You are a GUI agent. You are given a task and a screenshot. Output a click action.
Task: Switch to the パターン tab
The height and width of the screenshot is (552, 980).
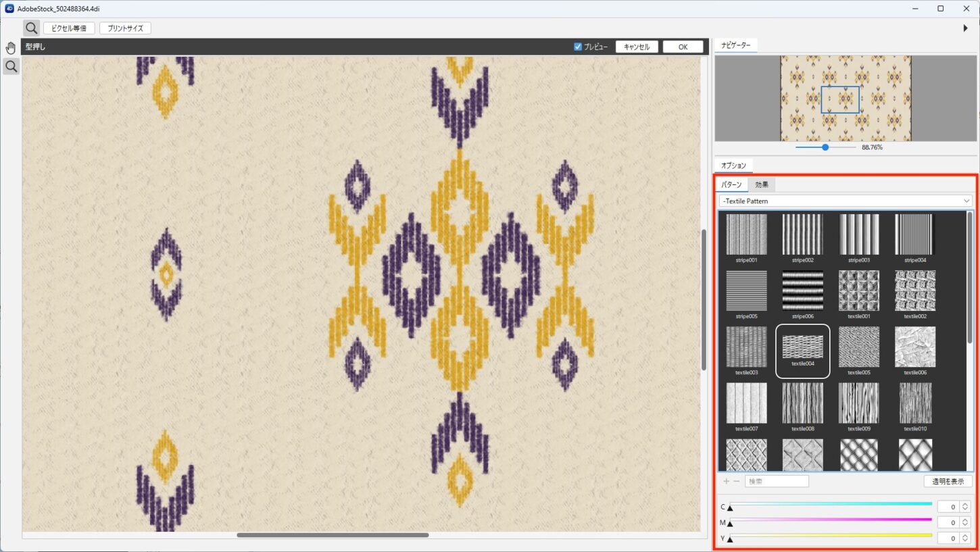731,185
